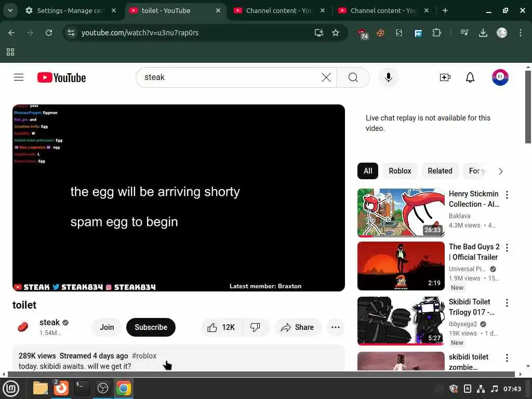The height and width of the screenshot is (399, 532).
Task: Go back in browser history
Action: 11,33
